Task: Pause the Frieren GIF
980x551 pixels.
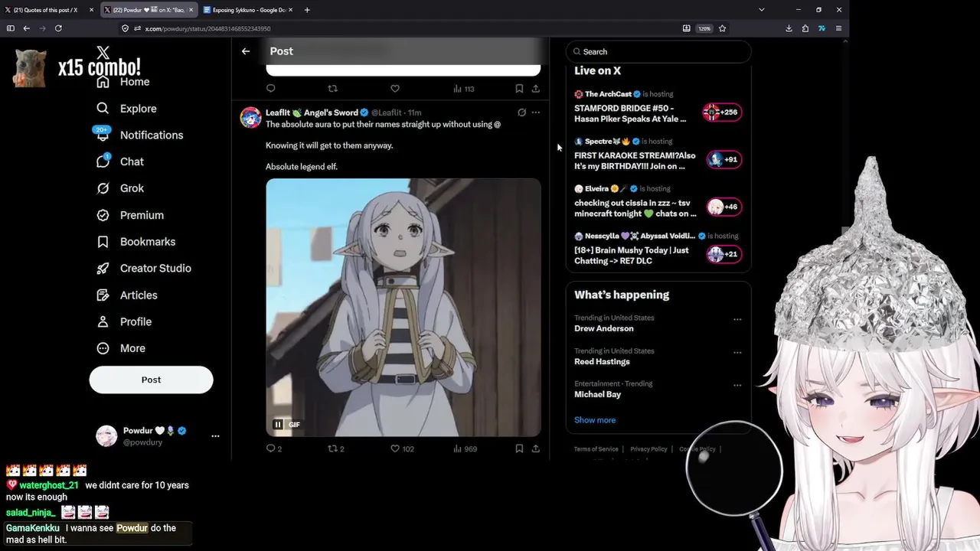Action: tap(278, 425)
